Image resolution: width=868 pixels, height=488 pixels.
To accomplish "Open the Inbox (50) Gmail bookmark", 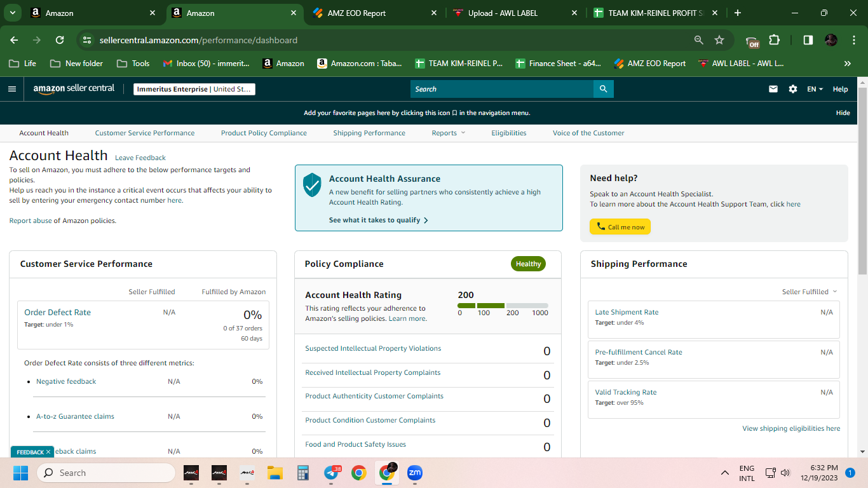I will (207, 64).
